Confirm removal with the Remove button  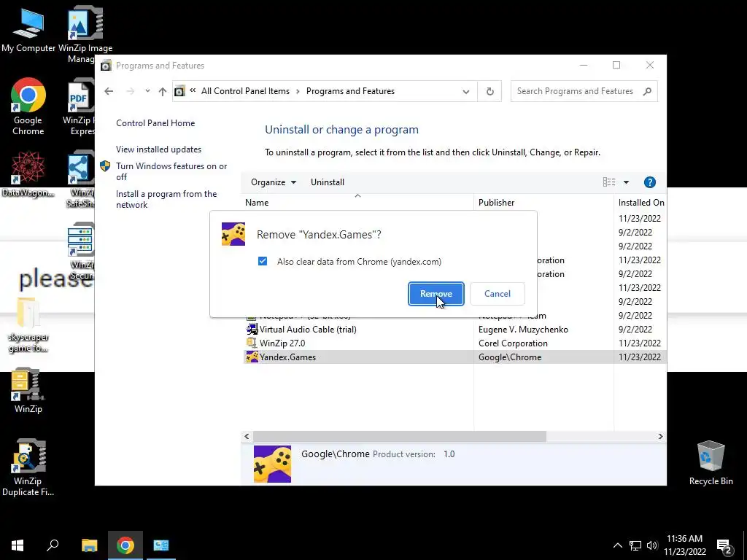click(x=436, y=294)
